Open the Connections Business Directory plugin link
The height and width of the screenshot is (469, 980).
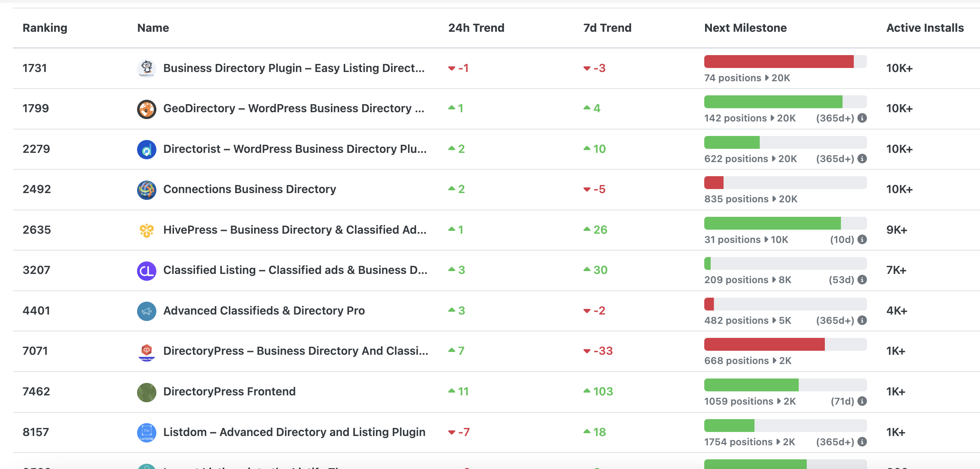pos(249,189)
